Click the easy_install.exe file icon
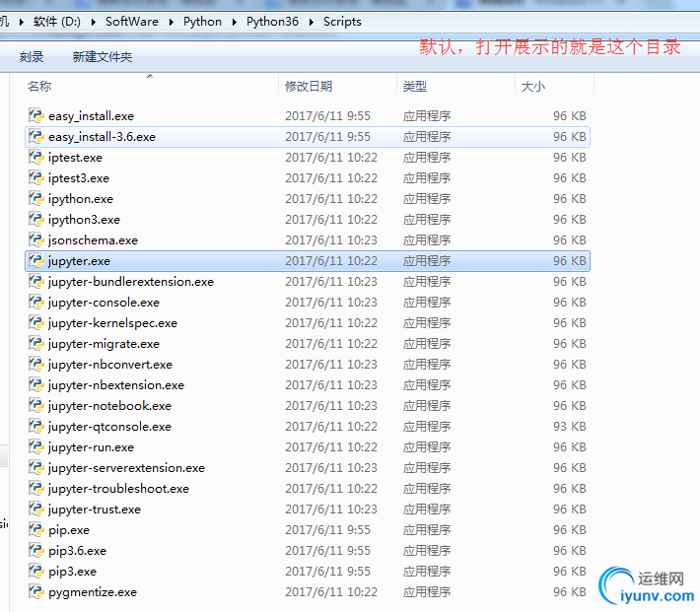700x612 pixels. (x=36, y=115)
